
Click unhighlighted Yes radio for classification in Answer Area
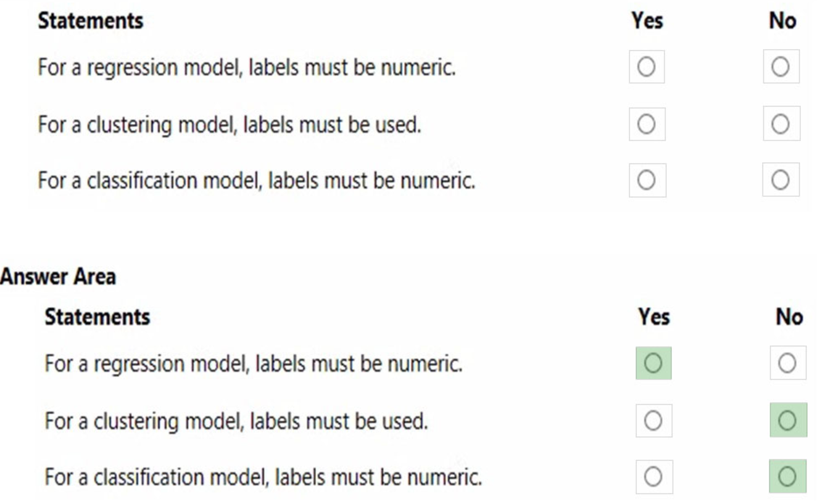(653, 476)
